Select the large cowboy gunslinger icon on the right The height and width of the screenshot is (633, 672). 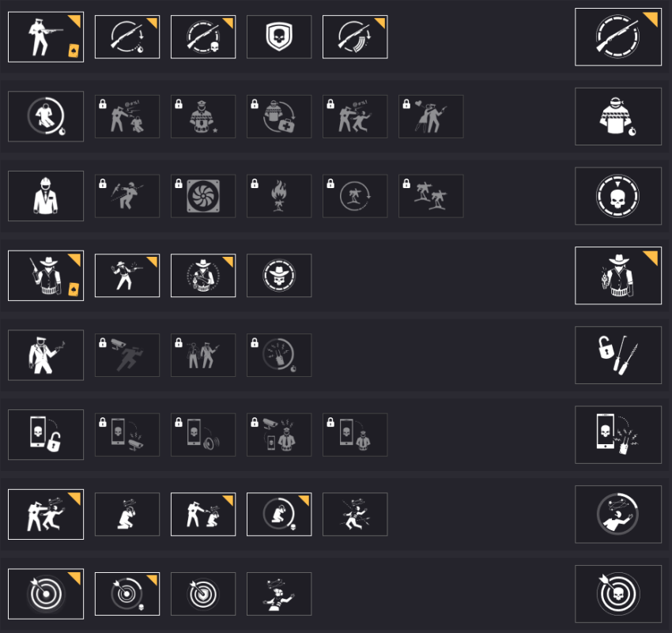point(618,275)
